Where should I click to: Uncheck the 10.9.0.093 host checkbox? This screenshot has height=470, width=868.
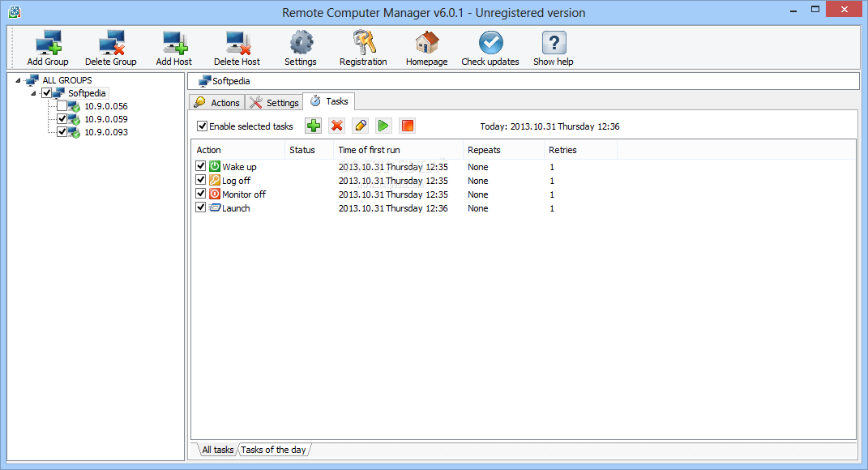click(x=62, y=132)
